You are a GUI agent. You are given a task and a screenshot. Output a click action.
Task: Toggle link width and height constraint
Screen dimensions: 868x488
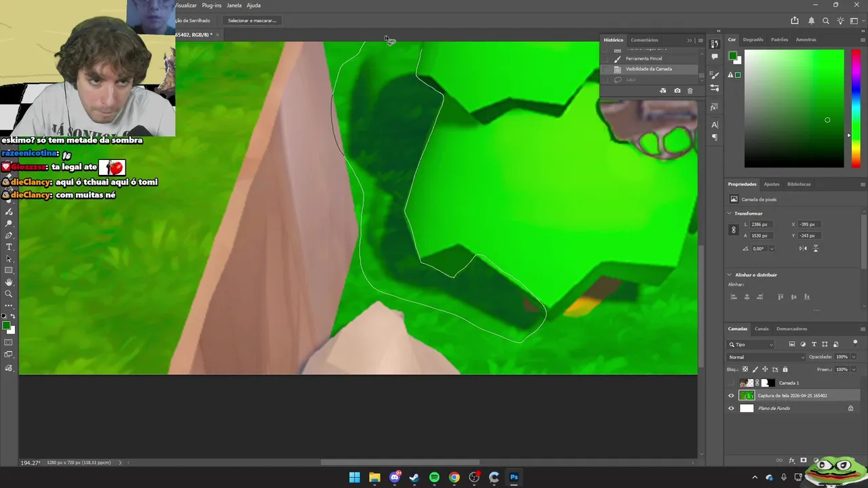point(734,230)
